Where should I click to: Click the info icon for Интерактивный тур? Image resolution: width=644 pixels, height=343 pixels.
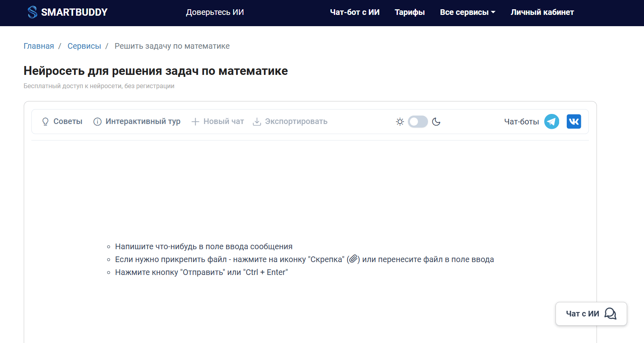click(x=97, y=122)
